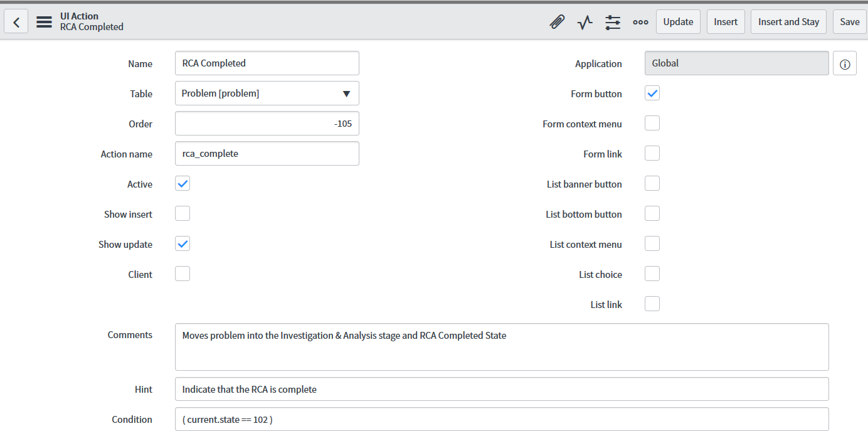868x431 pixels.
Task: Enable the Form link checkbox
Action: click(652, 154)
